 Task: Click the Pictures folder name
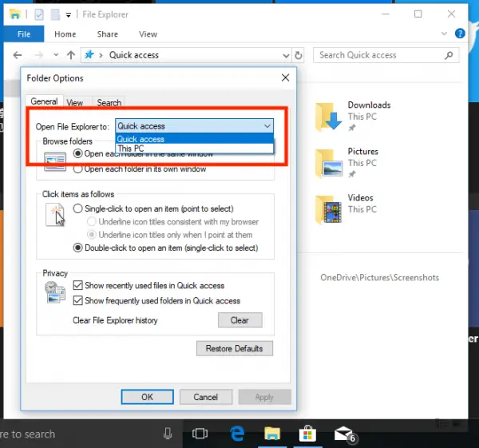point(363,152)
